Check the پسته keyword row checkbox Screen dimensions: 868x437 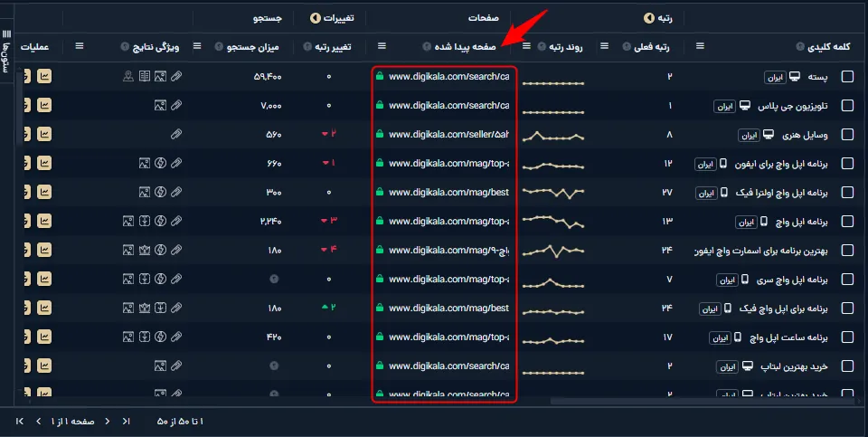(847, 76)
